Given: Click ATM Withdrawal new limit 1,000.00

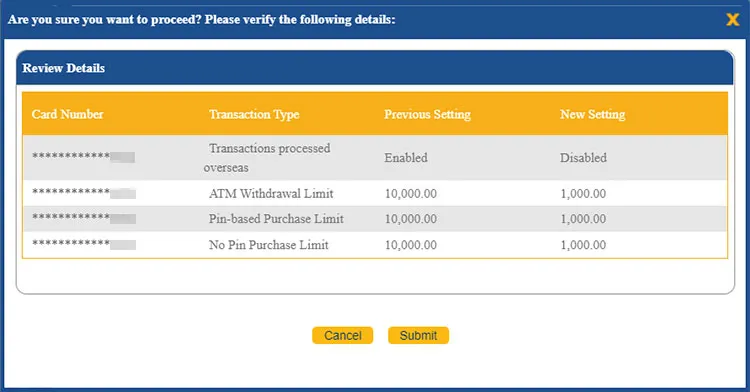Looking at the screenshot, I should 583,194.
